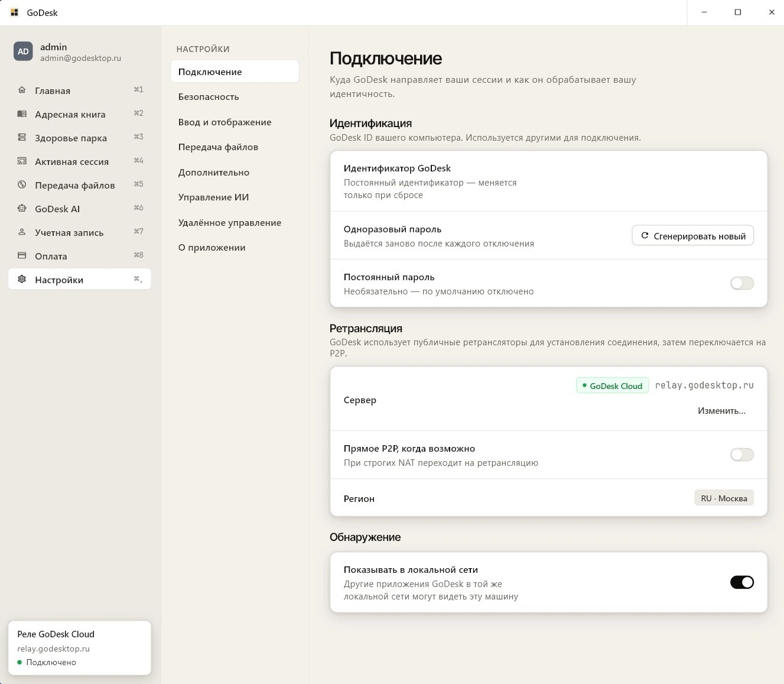Go to Оплата page
Screen dimensions: 784x684
point(80,256)
